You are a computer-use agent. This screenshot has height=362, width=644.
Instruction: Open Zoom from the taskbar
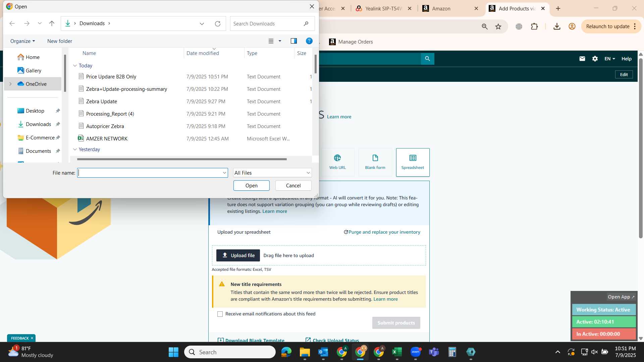click(416, 352)
